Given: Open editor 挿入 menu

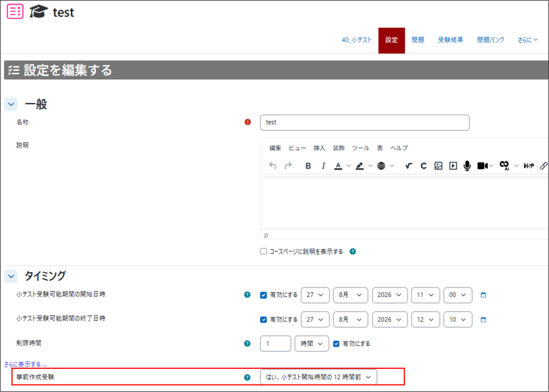Looking at the screenshot, I should point(320,148).
